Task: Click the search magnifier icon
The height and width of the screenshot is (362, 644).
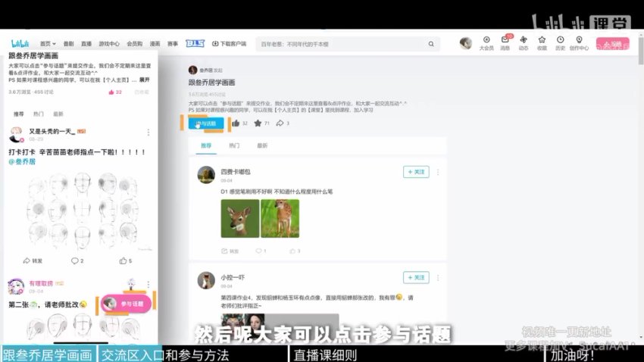Action: click(431, 44)
